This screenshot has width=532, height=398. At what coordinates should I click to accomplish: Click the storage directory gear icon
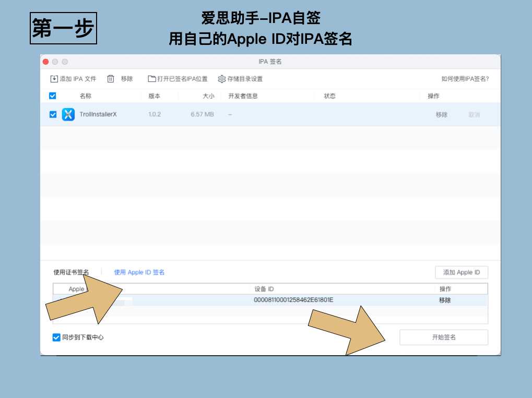tap(221, 79)
